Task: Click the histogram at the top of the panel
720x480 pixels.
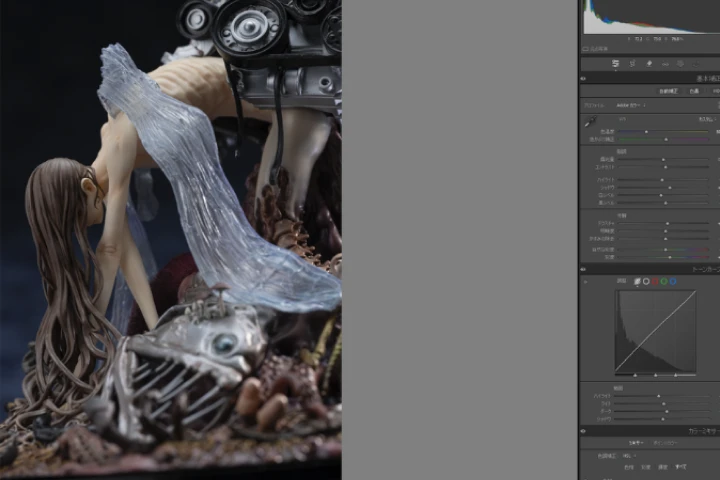Action: click(x=651, y=17)
